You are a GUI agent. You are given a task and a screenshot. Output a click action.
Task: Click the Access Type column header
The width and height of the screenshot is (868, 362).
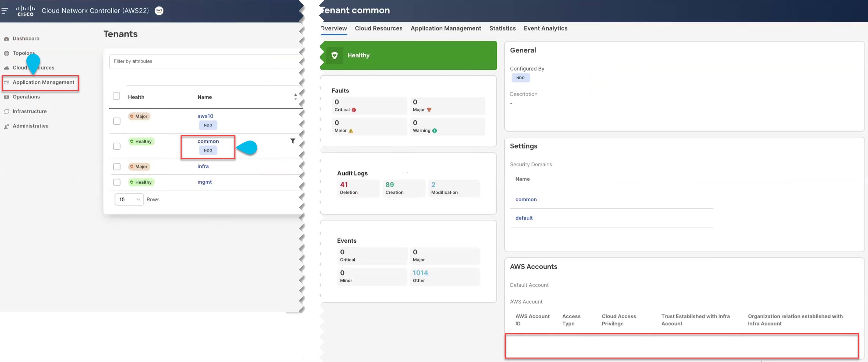tap(571, 320)
